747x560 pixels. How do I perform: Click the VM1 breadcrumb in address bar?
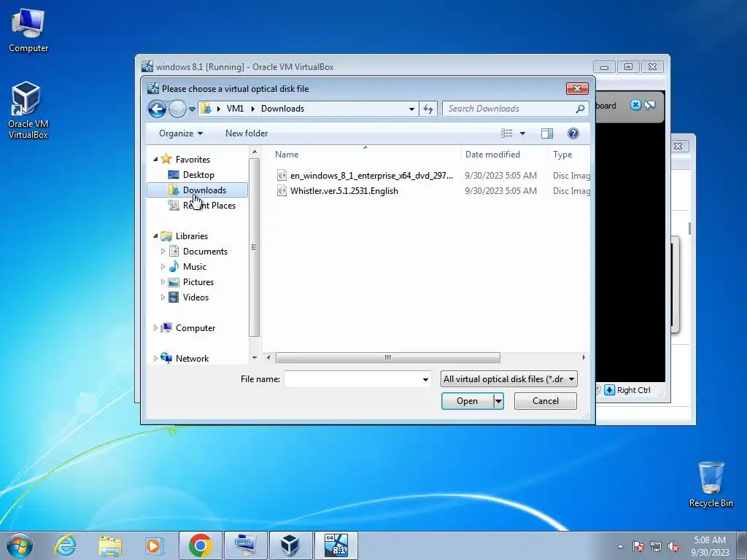[235, 109]
